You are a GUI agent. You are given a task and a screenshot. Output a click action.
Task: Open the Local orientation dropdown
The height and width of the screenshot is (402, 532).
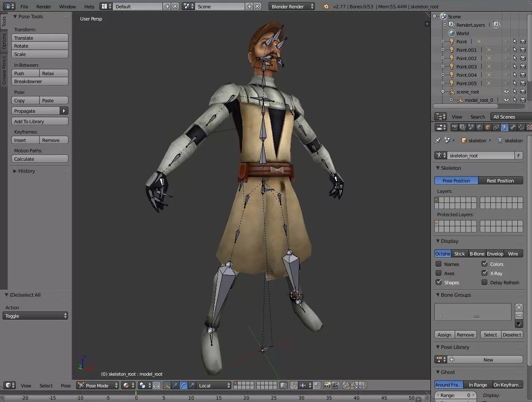[213, 385]
